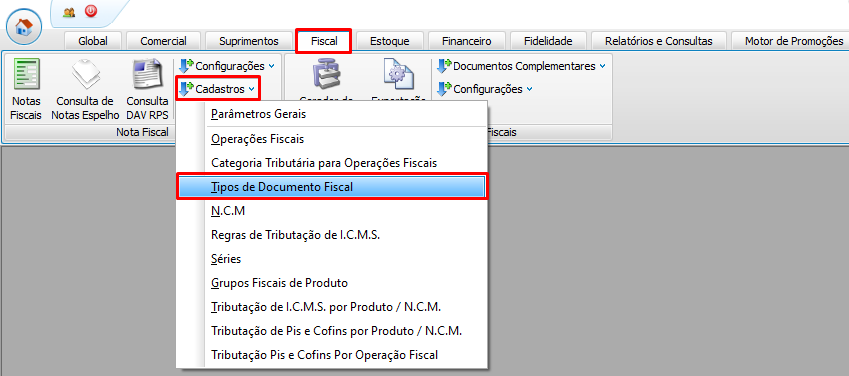Select Tipos de Documento Fiscal
Image resolution: width=849 pixels, height=376 pixels.
332,187
